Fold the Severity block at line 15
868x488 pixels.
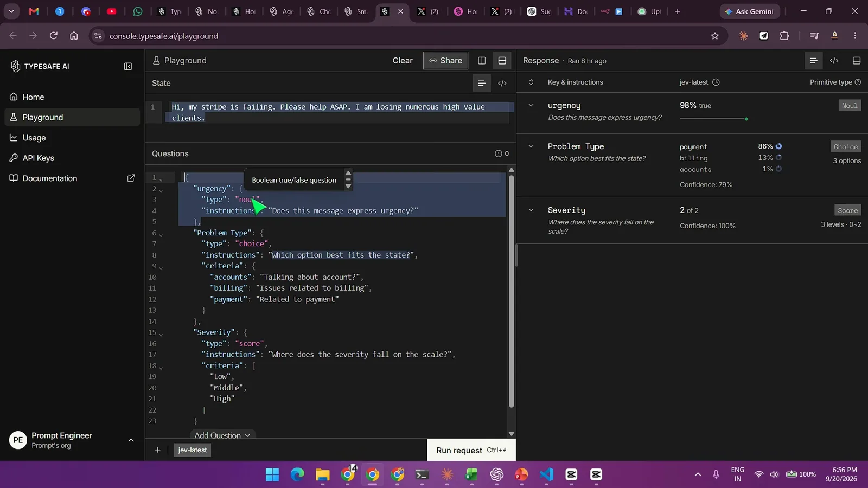(161, 334)
